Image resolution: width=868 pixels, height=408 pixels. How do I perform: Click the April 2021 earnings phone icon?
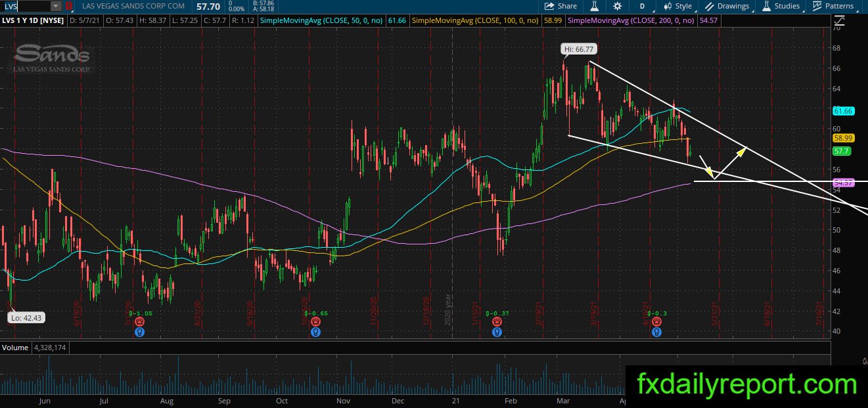(656, 323)
